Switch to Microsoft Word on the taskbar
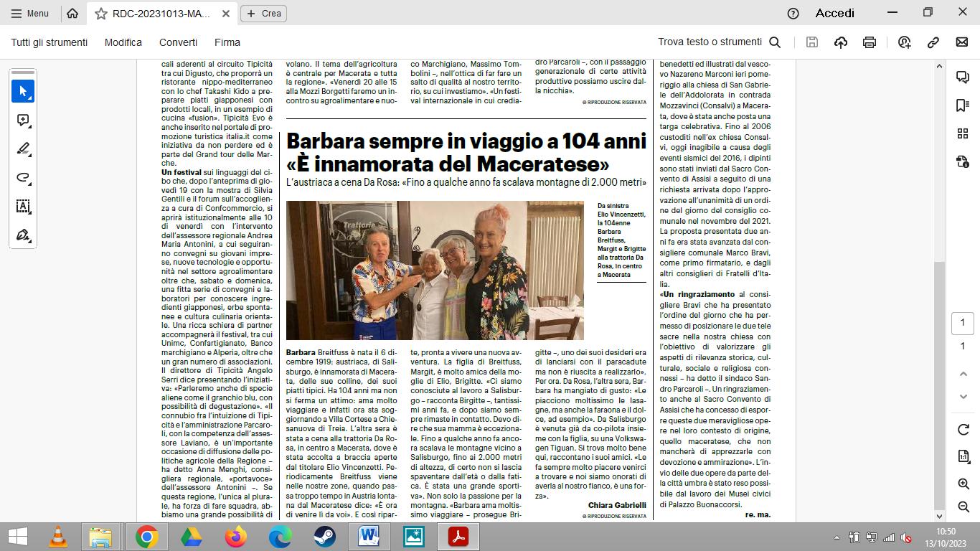 point(369,537)
